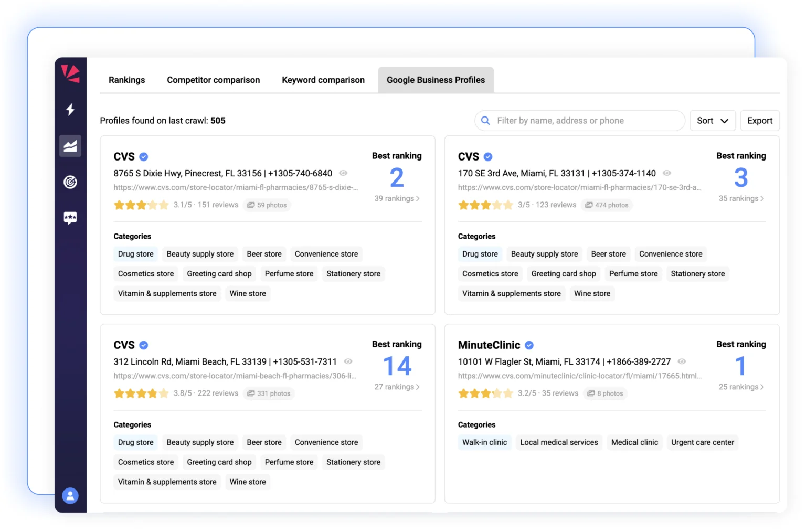
Task: Open the 8 photos badge
Action: pyautogui.click(x=605, y=393)
